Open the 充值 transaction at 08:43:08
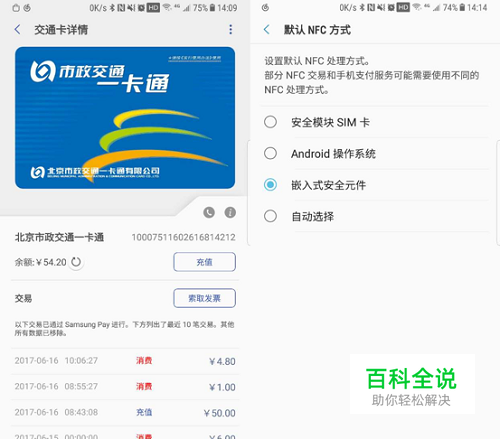The image size is (500, 439). pos(125,413)
